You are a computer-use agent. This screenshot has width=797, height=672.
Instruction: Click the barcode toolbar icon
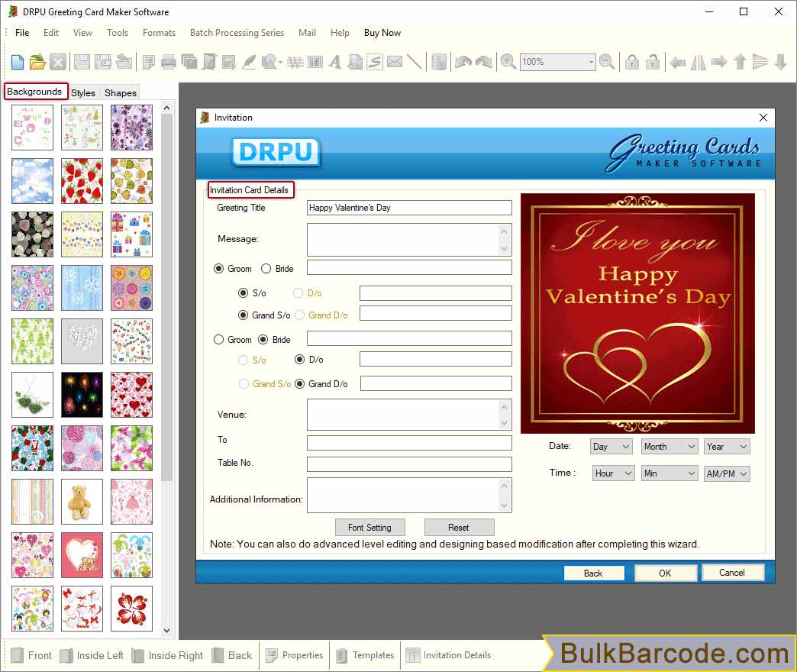tap(315, 62)
